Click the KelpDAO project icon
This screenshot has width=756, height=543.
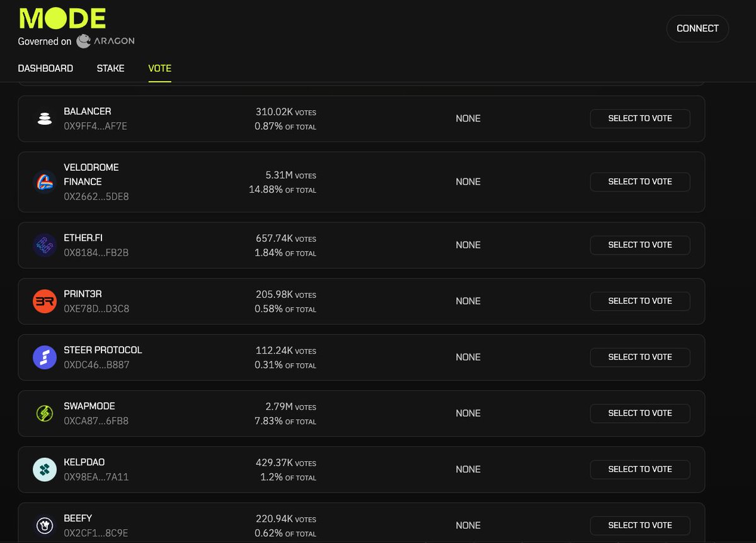[45, 469]
